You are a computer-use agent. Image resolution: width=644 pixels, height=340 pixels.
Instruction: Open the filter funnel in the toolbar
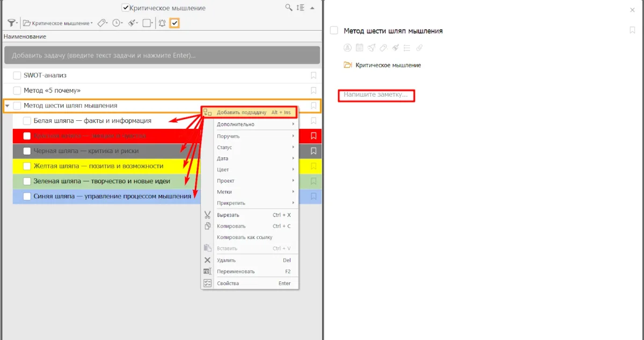(11, 23)
